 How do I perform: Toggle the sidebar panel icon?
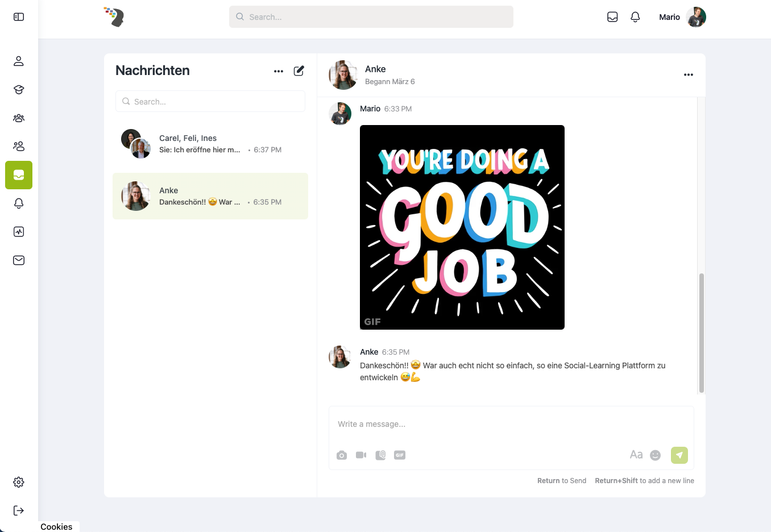pyautogui.click(x=19, y=17)
